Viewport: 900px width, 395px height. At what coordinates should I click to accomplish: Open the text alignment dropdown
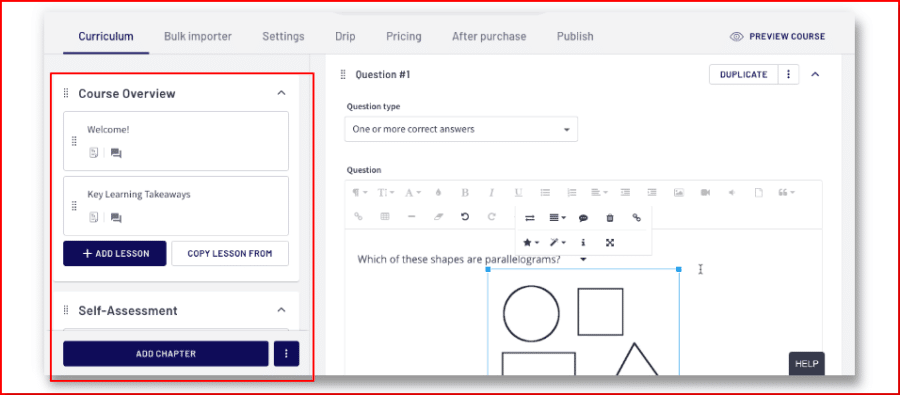pos(599,193)
